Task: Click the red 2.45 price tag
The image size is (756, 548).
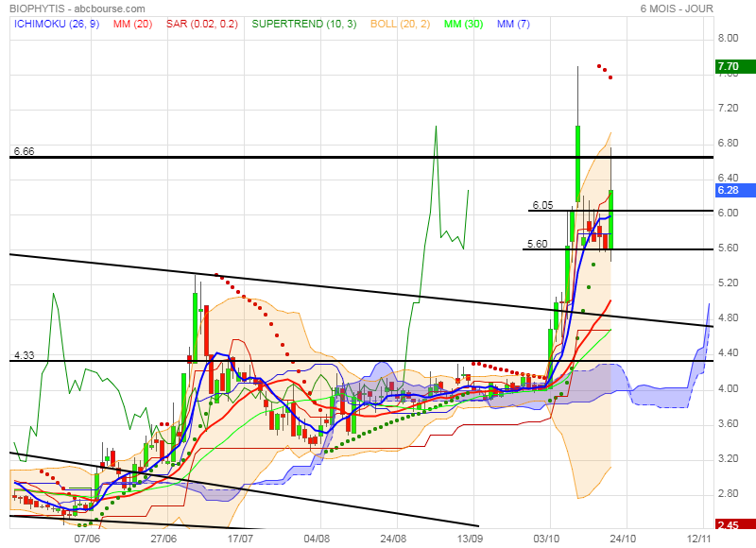Action: (x=736, y=524)
